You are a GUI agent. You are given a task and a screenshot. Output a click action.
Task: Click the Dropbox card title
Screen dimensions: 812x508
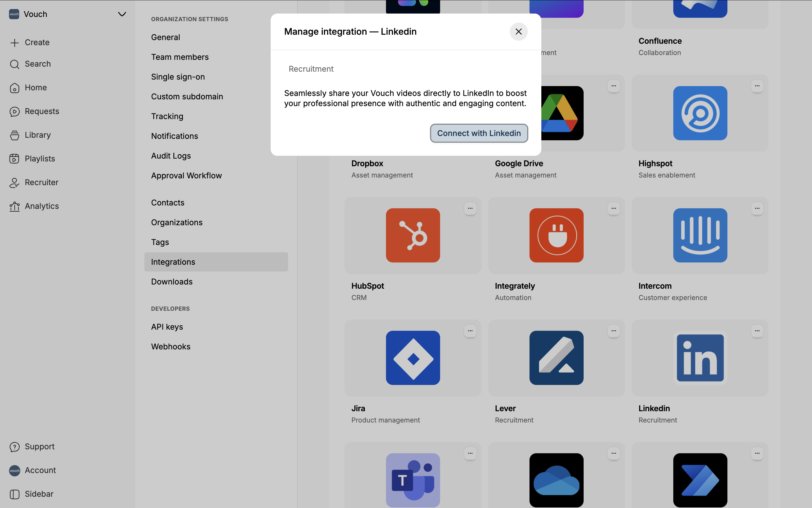coord(367,164)
